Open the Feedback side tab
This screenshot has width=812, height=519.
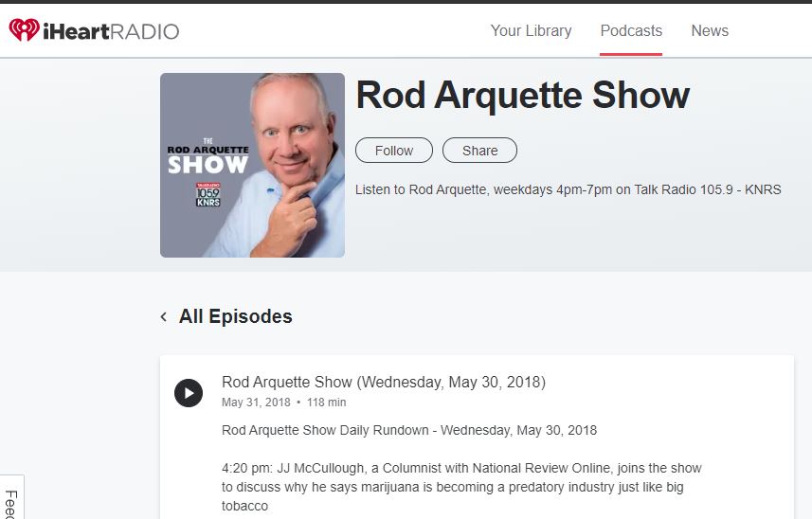[10, 502]
